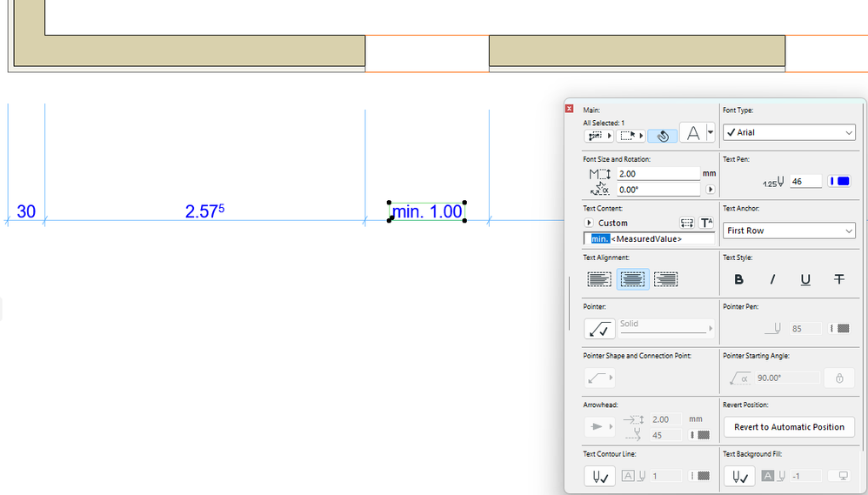Image resolution: width=868 pixels, height=495 pixels.
Task: Click the arrowhead size field 2.00
Action: [x=666, y=419]
